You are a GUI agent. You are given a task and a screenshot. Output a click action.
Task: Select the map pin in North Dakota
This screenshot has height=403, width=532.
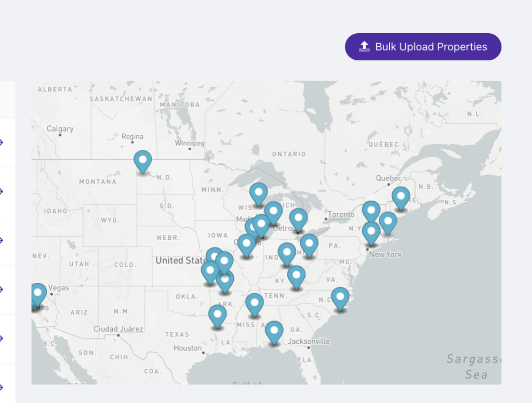click(x=143, y=162)
